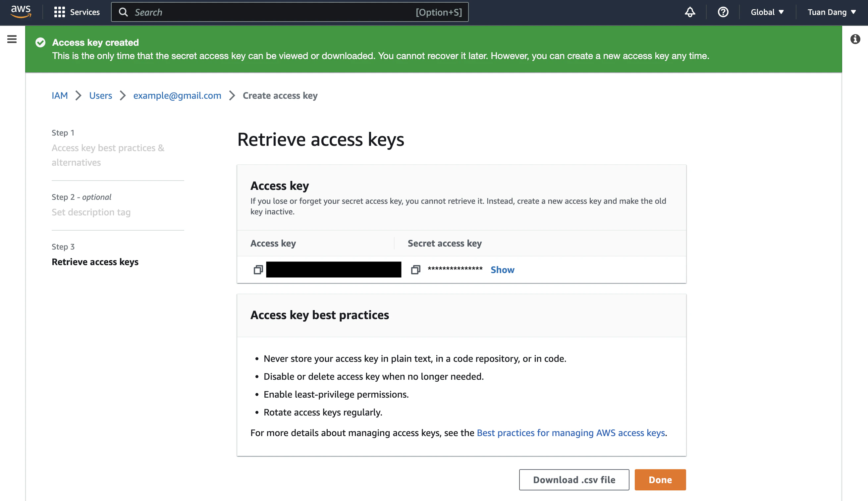Image resolution: width=868 pixels, height=501 pixels.
Task: Open example@gmail.com breadcrumb link
Action: [177, 95]
